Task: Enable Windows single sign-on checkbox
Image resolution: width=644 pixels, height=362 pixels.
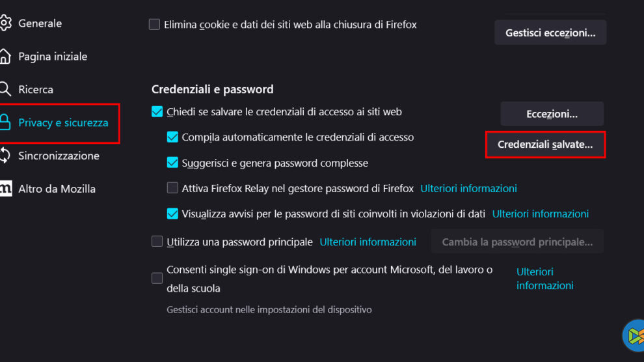Action: 157,278
